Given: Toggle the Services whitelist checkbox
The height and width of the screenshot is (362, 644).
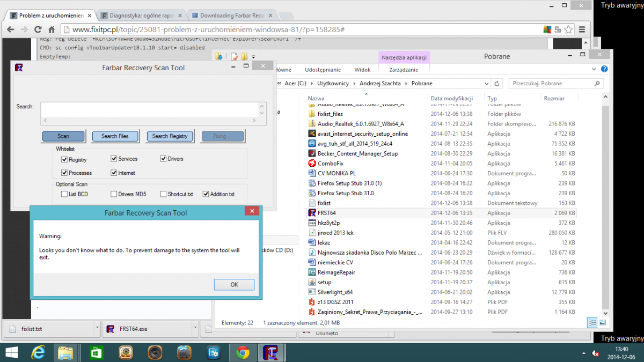Looking at the screenshot, I should point(114,159).
